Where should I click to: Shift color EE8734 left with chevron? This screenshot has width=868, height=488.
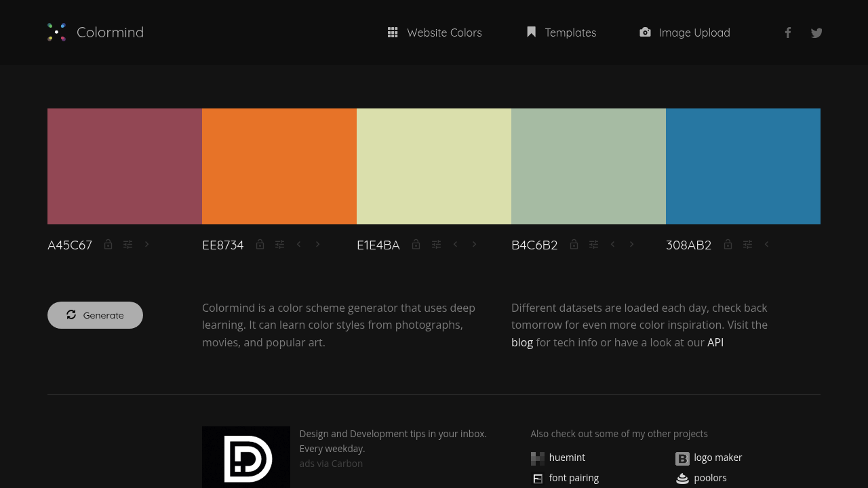298,245
